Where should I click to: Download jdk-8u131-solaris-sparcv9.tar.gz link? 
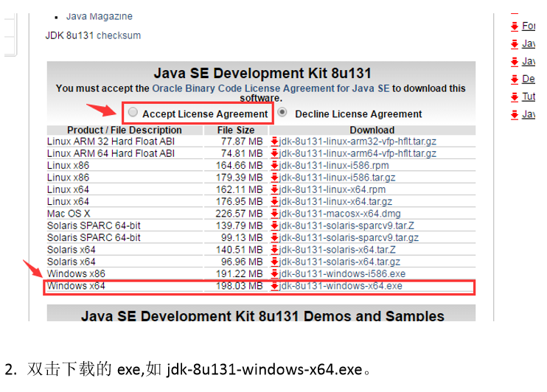click(349, 238)
